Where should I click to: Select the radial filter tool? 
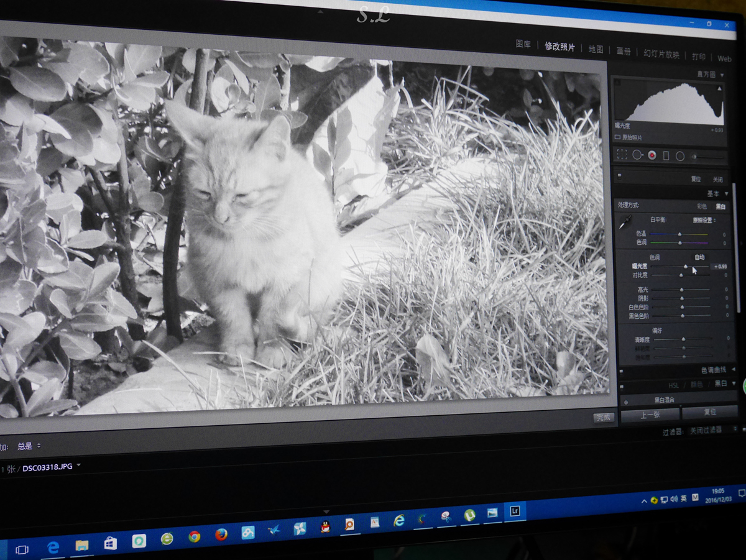point(680,156)
